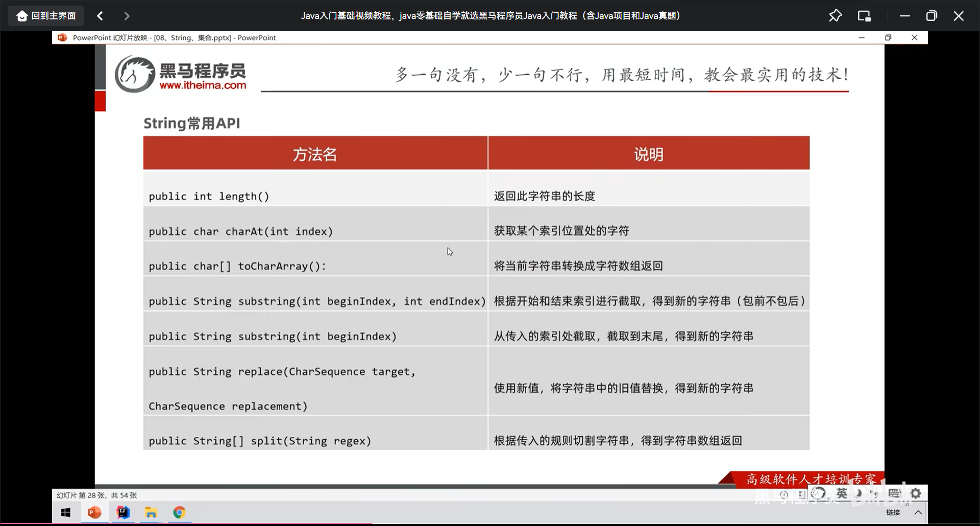Open the Windows Start menu
Screen dimensions: 980x526
click(65, 512)
